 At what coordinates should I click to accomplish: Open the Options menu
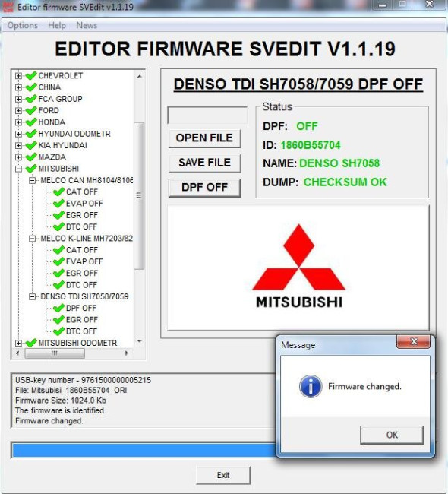(x=22, y=25)
